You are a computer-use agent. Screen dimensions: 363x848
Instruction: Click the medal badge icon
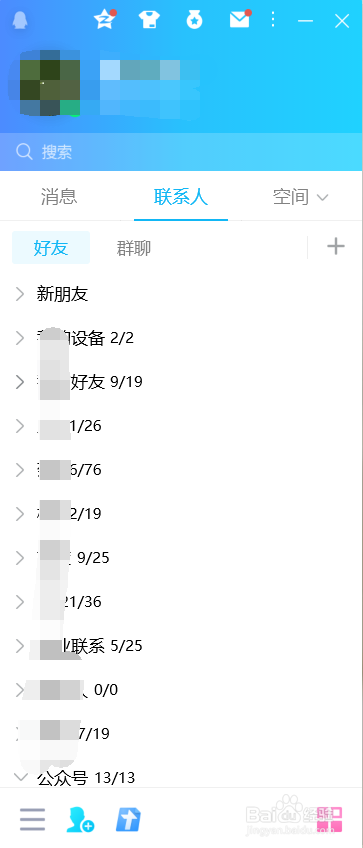pyautogui.click(x=194, y=21)
